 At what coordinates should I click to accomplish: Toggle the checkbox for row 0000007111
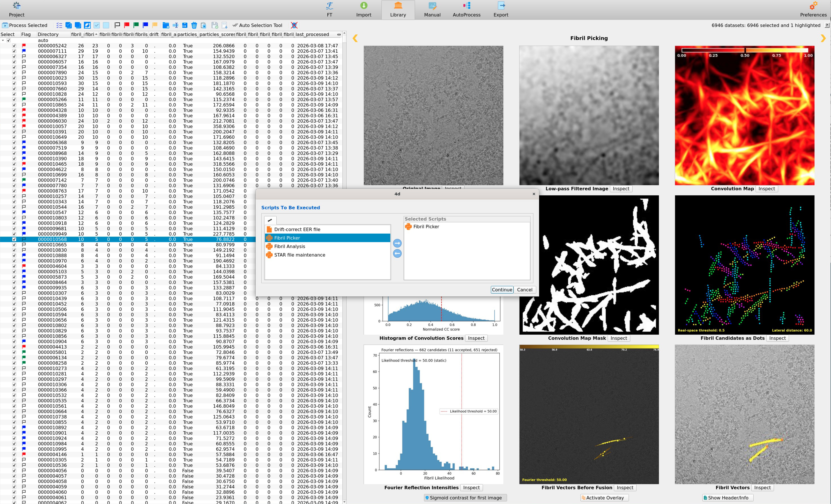(14, 51)
